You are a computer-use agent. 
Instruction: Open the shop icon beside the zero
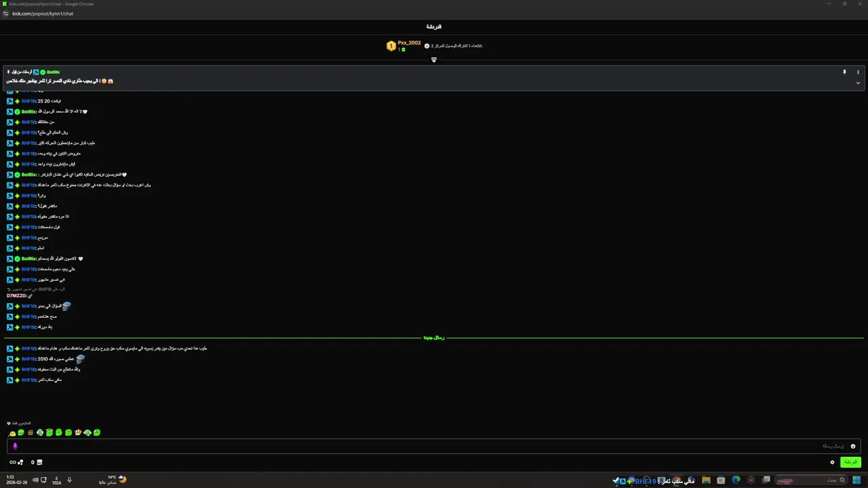[39, 462]
